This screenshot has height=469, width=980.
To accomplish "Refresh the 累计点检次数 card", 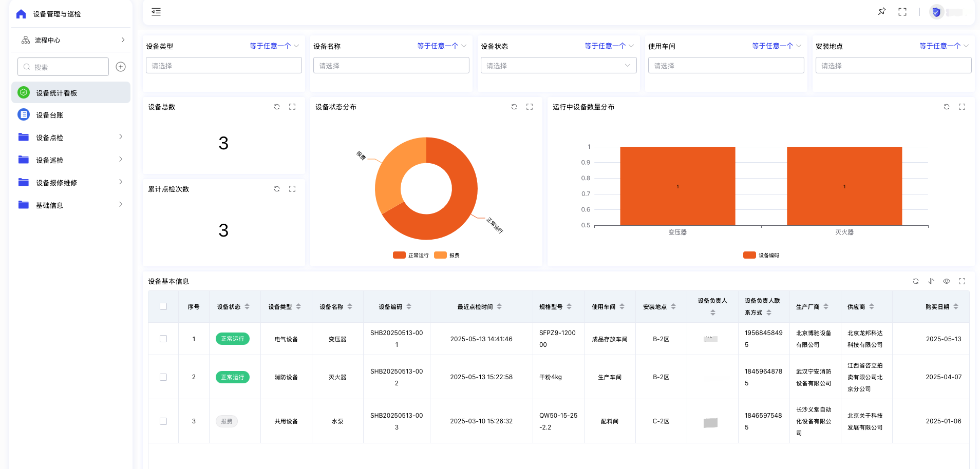I will tap(277, 189).
